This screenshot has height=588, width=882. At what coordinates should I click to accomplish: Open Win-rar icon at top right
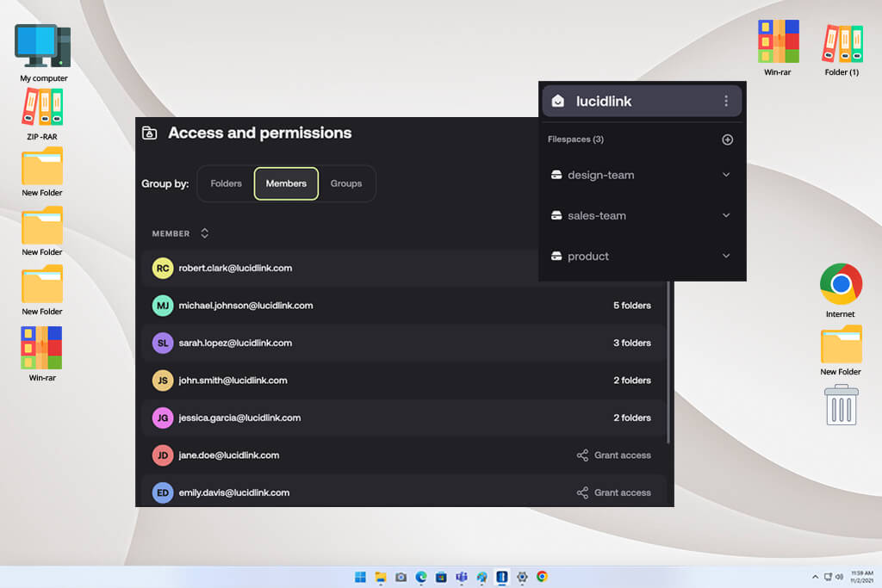(778, 48)
